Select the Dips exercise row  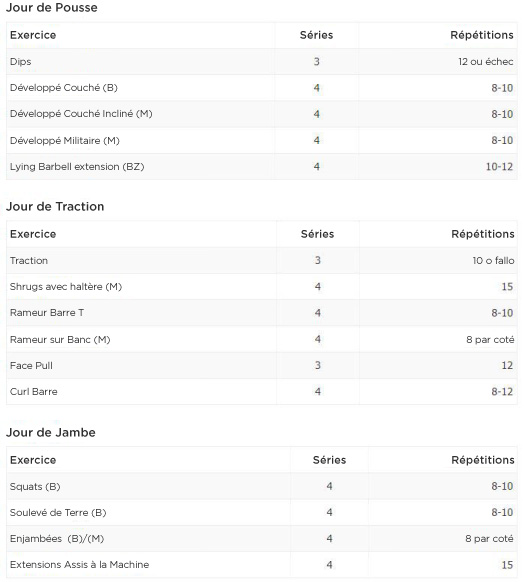[x=262, y=62]
